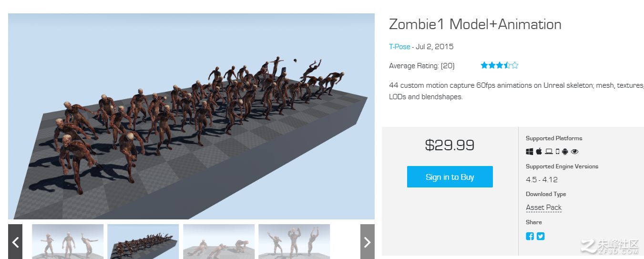Click the Average Rating (20) count
This screenshot has height=259, width=644.
click(x=421, y=66)
